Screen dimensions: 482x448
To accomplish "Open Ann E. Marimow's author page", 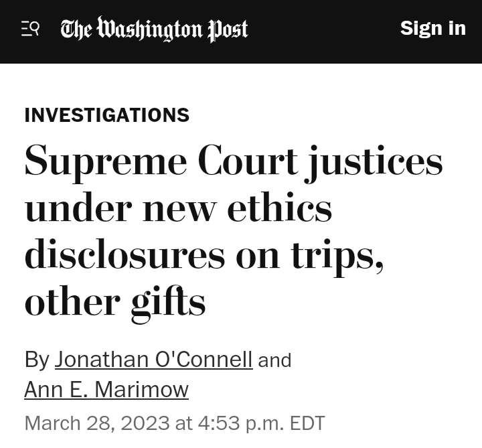I will pyautogui.click(x=106, y=389).
